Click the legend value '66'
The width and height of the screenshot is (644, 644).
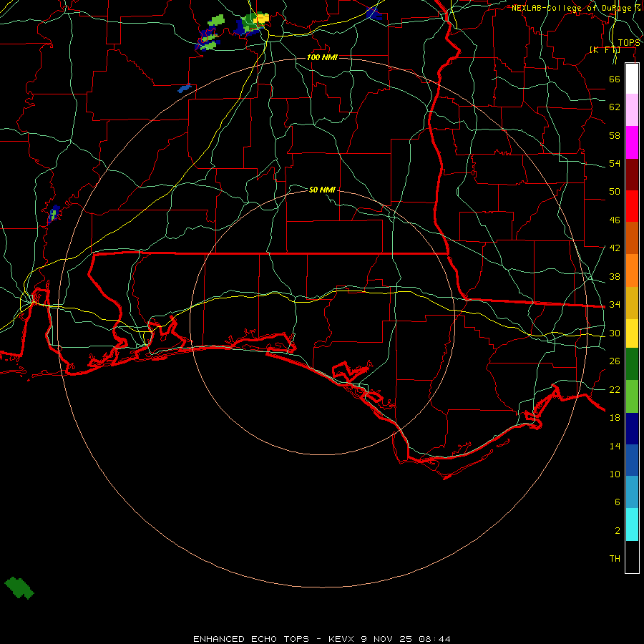pos(615,79)
